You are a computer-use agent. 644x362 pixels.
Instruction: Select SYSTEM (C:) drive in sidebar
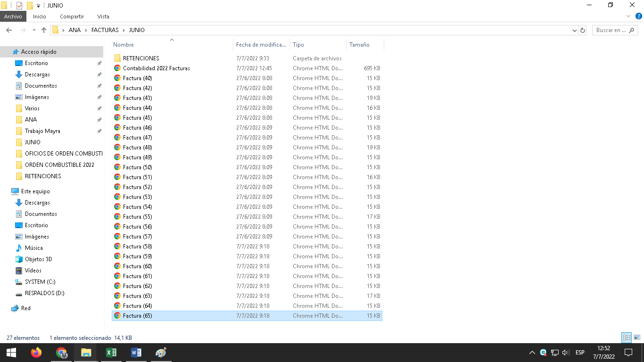pos(40,282)
